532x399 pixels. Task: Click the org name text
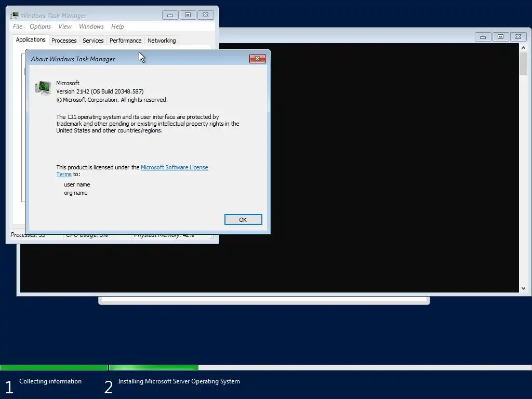click(x=76, y=193)
